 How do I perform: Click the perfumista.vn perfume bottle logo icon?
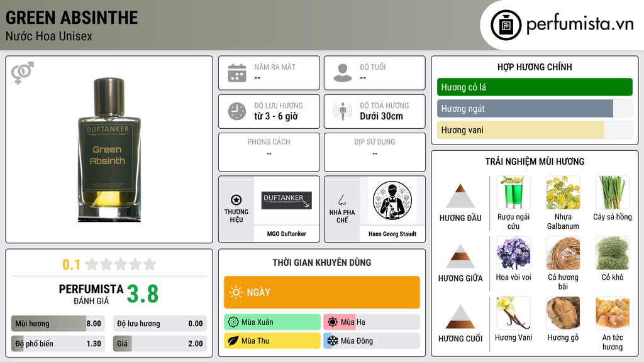point(506,25)
